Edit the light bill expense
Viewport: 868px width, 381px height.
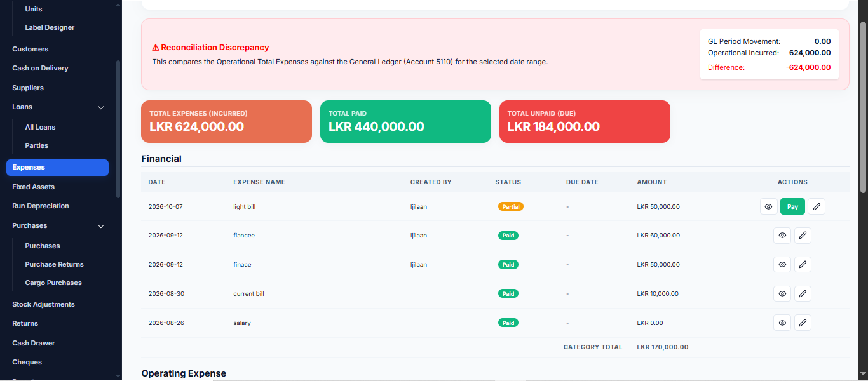[x=817, y=206]
